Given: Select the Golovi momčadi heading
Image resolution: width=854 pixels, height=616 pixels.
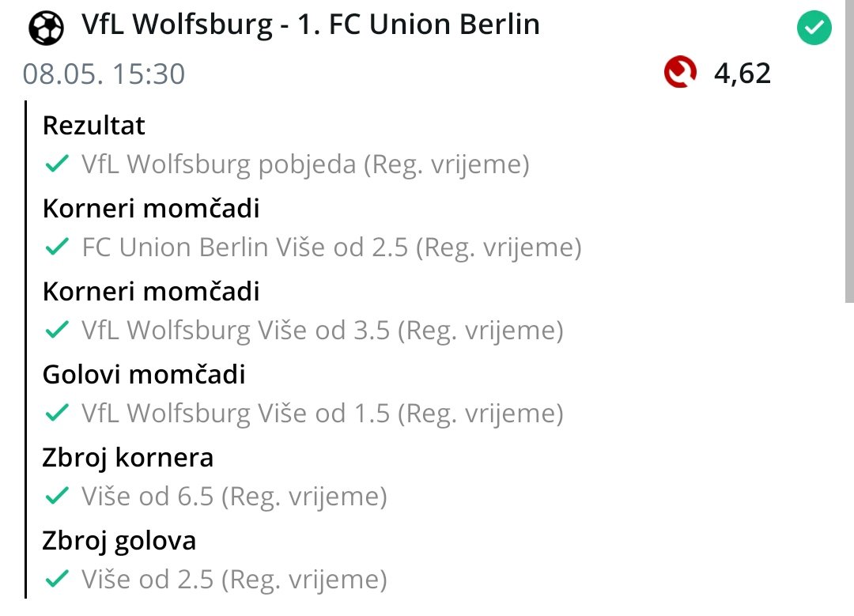Looking at the screenshot, I should 144,374.
